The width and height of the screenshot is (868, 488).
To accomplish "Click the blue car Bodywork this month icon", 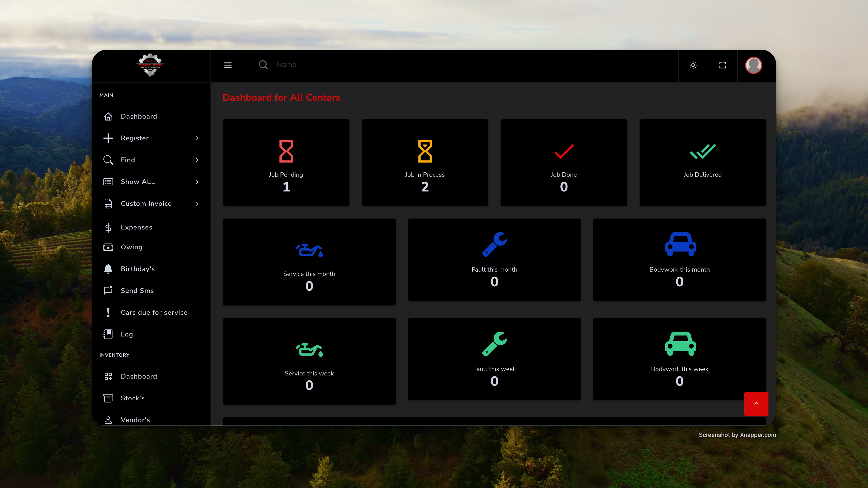I will point(680,244).
